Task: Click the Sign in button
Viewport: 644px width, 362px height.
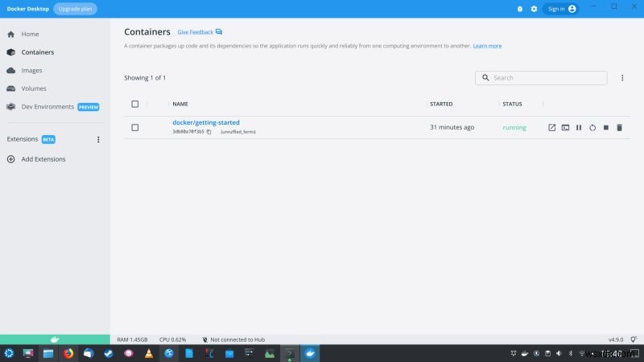Action: pos(561,9)
